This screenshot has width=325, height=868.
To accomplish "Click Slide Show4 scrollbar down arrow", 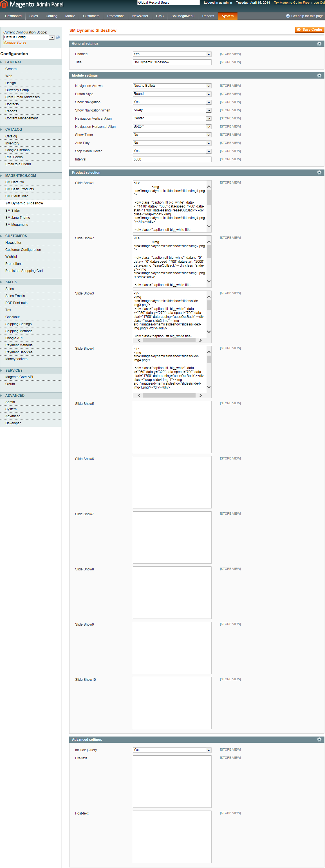I will point(209,387).
